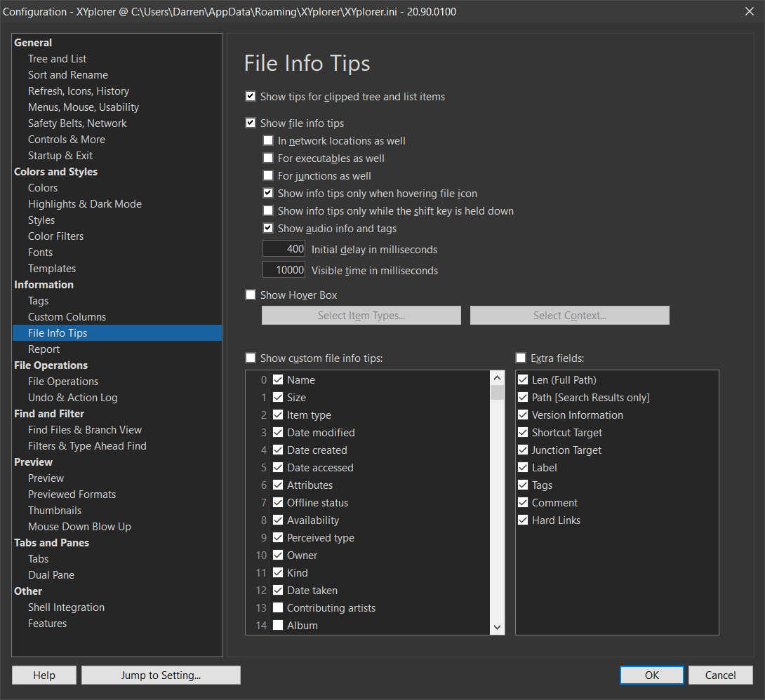Click Visible time in milliseconds field
The width and height of the screenshot is (765, 700).
pos(284,269)
